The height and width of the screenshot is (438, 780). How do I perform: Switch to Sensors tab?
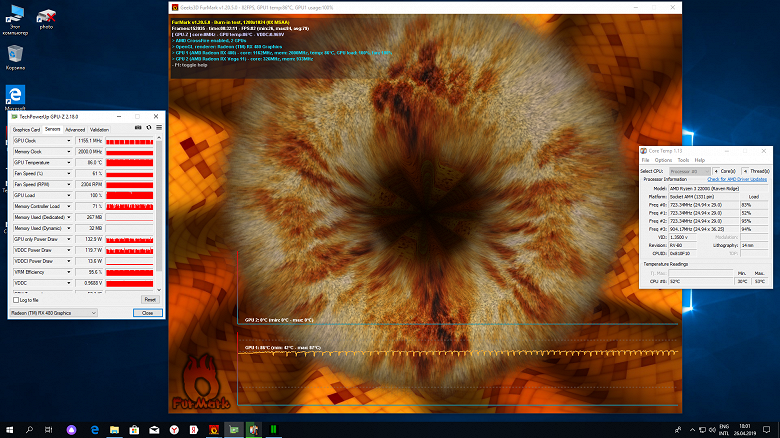click(52, 129)
